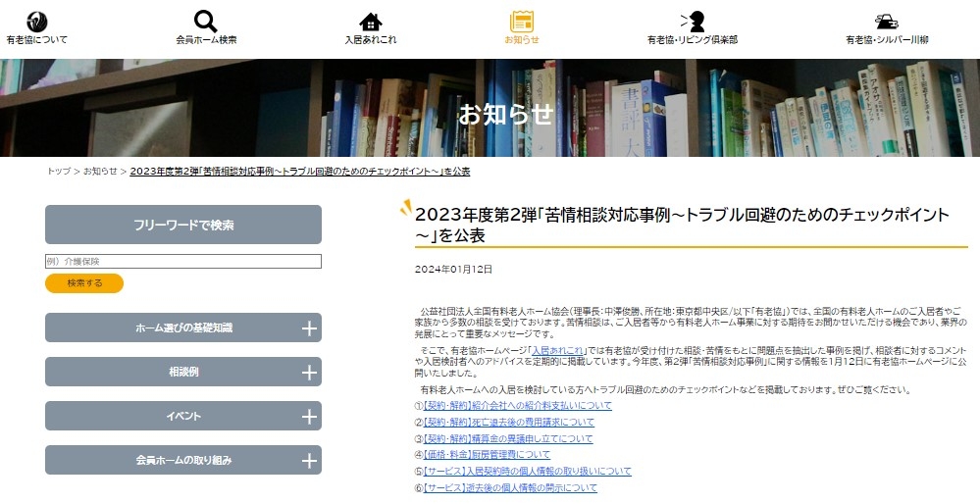Open link ③精算金の異議申し立てについて
The width and height of the screenshot is (980, 504).
pyautogui.click(x=508, y=438)
